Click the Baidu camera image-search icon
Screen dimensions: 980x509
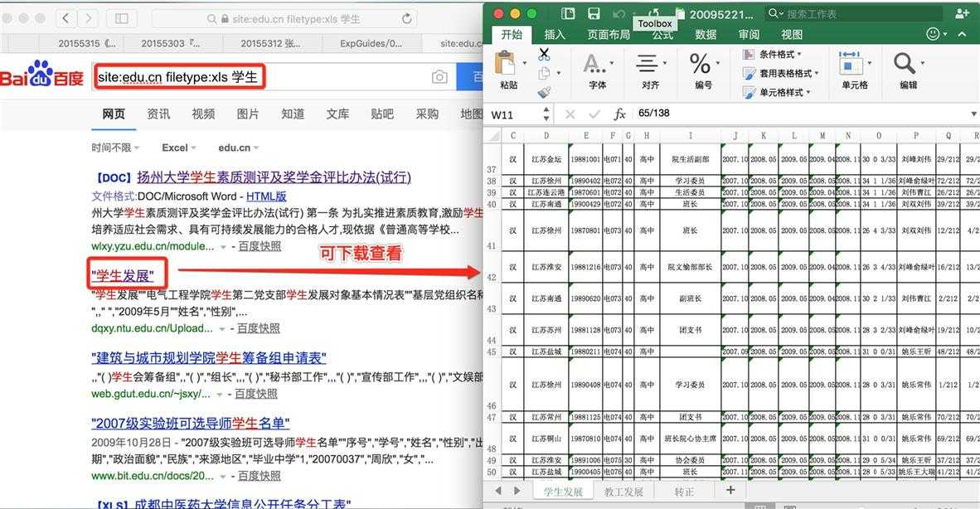tap(439, 77)
